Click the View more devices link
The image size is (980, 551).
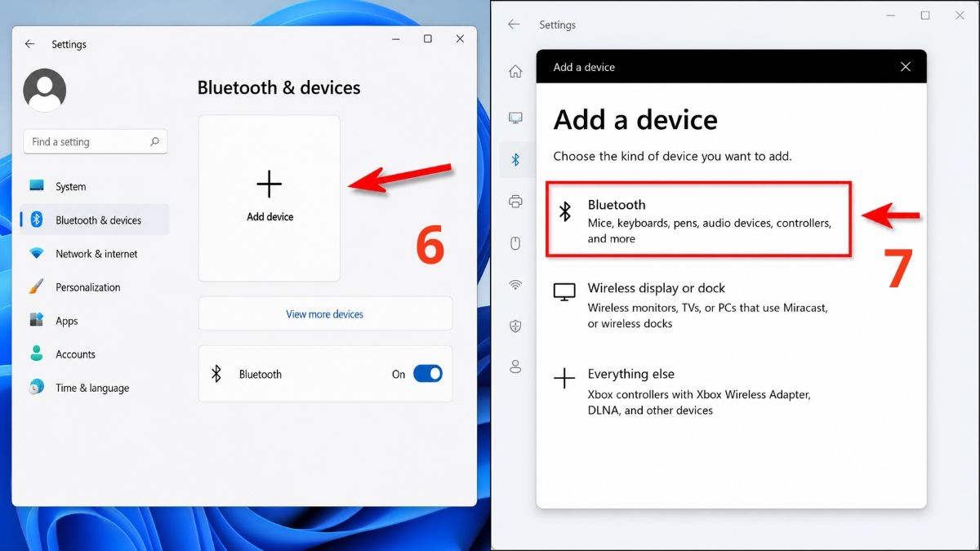324,313
